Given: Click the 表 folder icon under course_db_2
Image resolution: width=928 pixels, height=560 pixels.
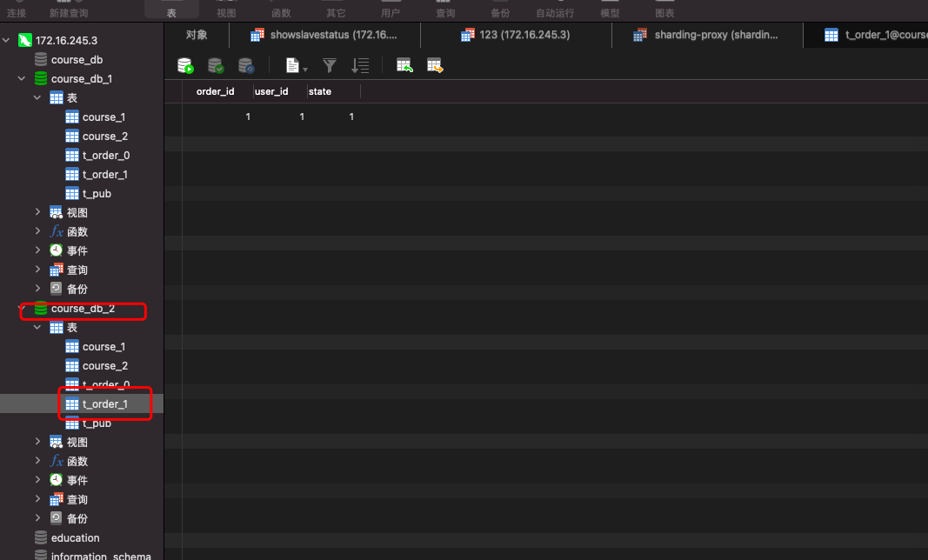Looking at the screenshot, I should point(57,327).
